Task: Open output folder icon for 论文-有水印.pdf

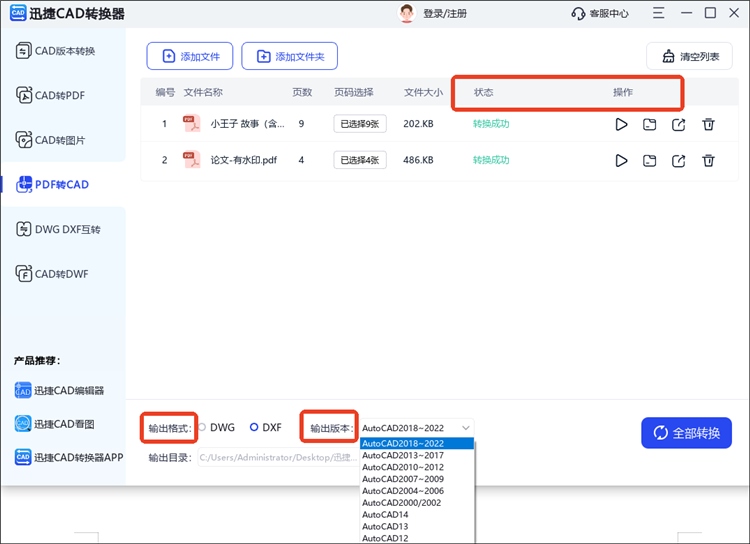Action: point(650,161)
